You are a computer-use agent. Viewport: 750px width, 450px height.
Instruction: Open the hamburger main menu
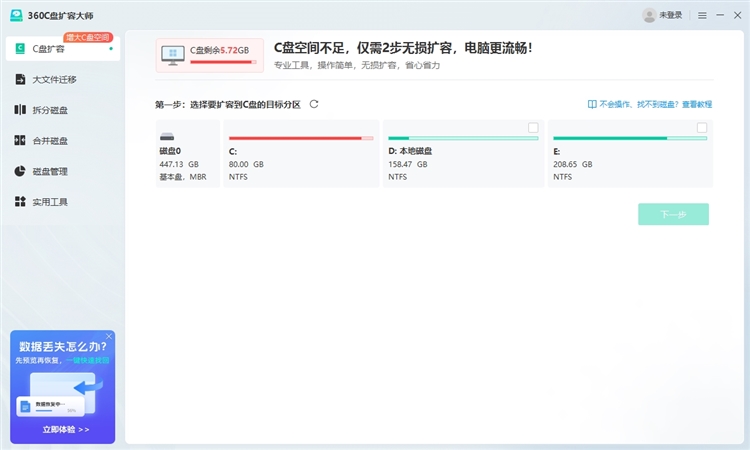click(702, 16)
